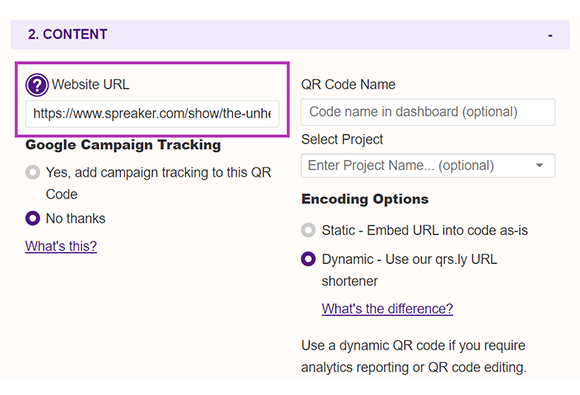Click the QR Code Name label
The image size is (580, 395).
pos(348,84)
